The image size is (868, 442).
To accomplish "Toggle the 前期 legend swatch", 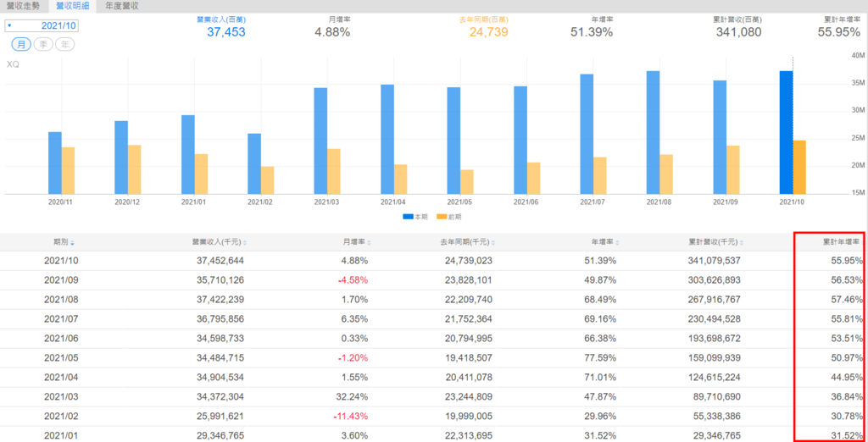I will (x=441, y=218).
